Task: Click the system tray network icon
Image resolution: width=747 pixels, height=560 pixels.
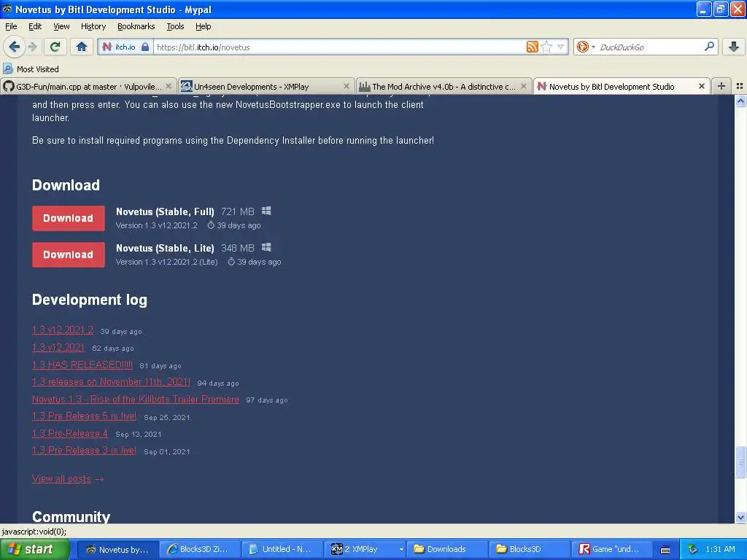Action: (x=692, y=549)
